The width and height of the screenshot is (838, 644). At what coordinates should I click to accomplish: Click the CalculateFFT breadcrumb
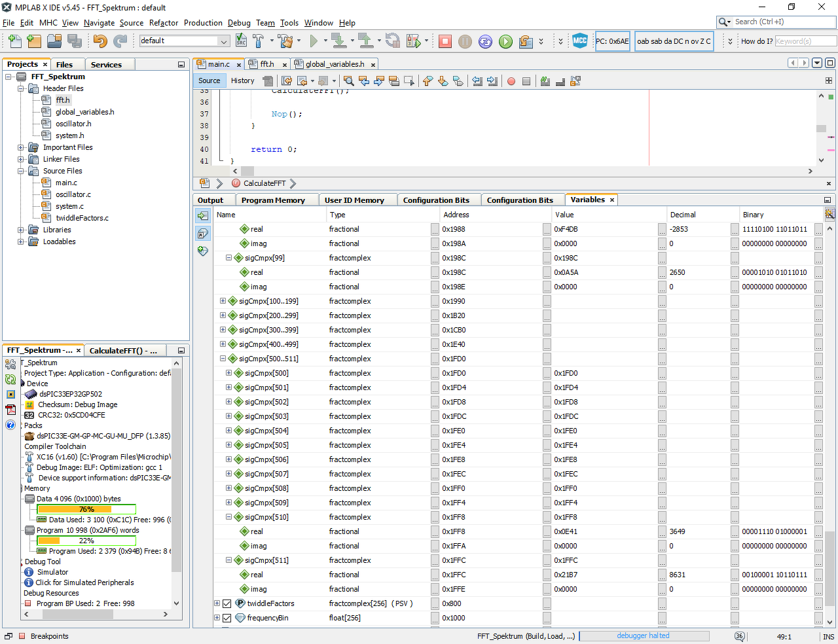click(264, 183)
